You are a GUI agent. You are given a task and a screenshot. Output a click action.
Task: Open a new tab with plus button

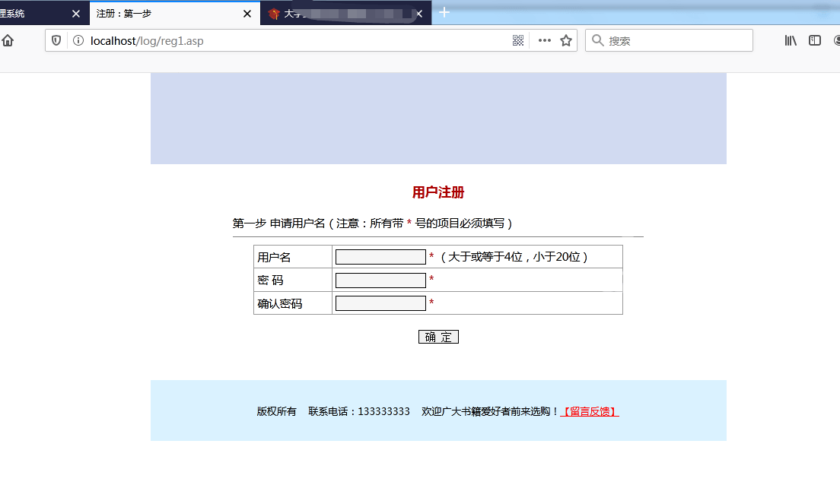click(445, 12)
